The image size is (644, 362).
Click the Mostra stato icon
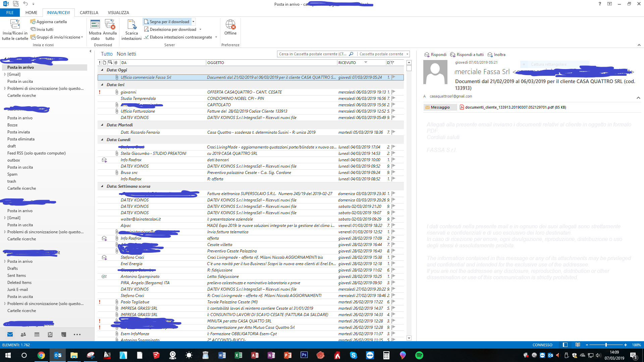95,24
